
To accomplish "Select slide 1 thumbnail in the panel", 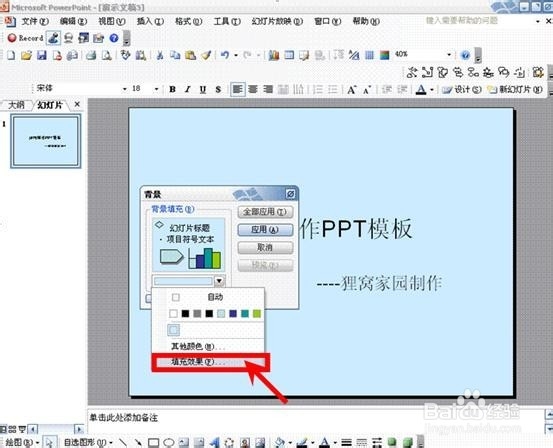I will 45,141.
